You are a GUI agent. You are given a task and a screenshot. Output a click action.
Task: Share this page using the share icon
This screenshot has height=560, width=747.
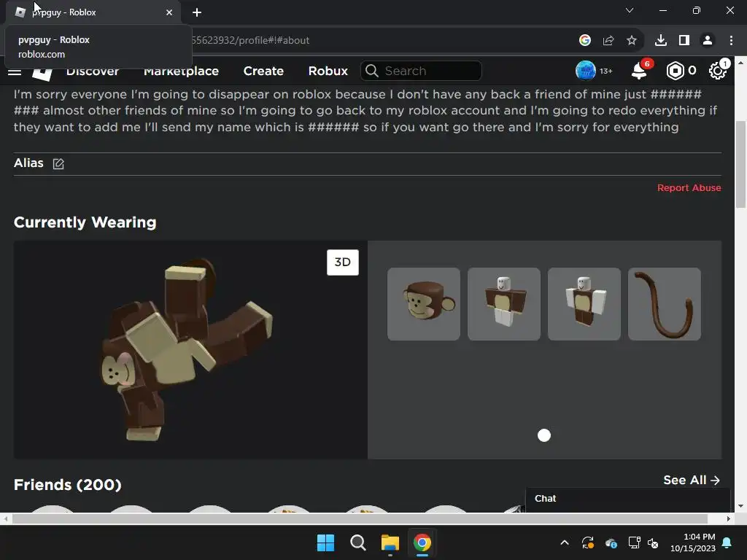pyautogui.click(x=608, y=41)
